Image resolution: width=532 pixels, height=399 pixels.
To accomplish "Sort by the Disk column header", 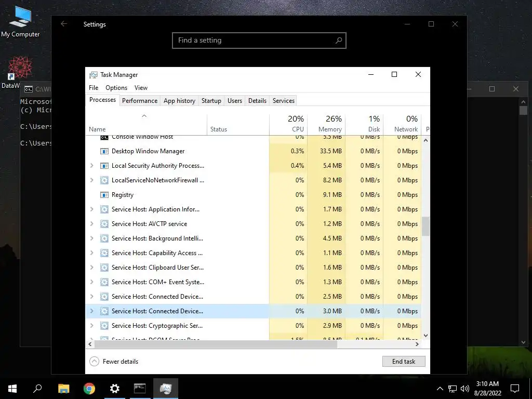I will (364, 124).
